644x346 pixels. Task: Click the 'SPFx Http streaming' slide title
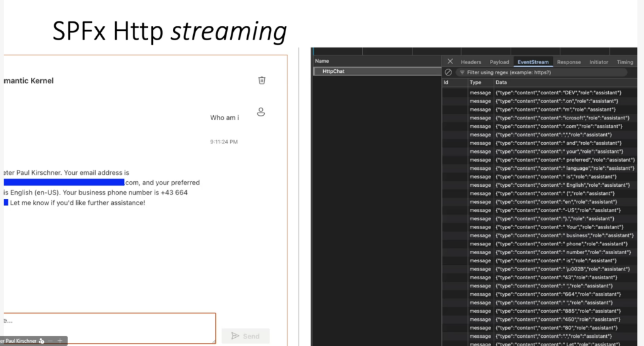170,31
